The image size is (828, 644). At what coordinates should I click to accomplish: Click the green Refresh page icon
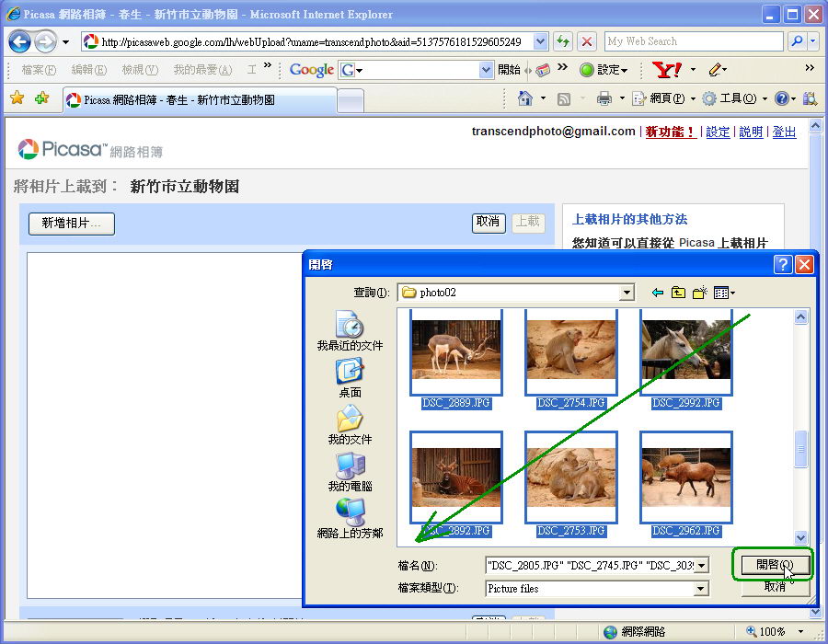click(x=563, y=41)
